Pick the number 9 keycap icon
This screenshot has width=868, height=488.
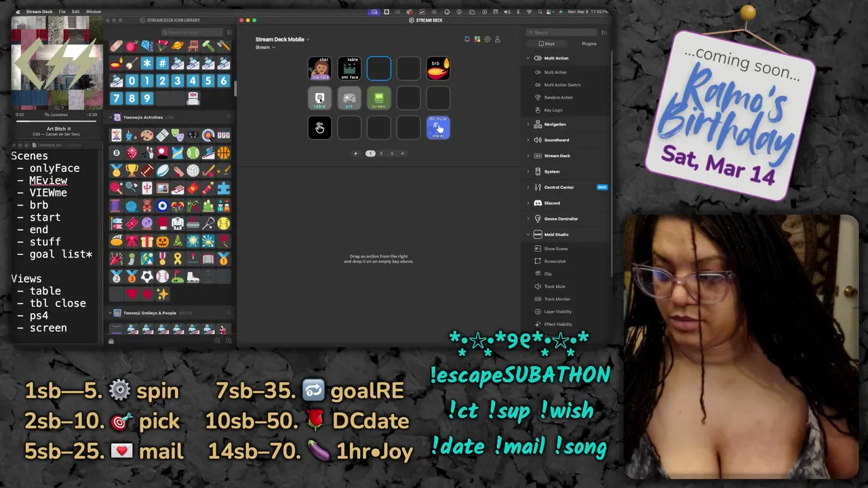pos(147,98)
